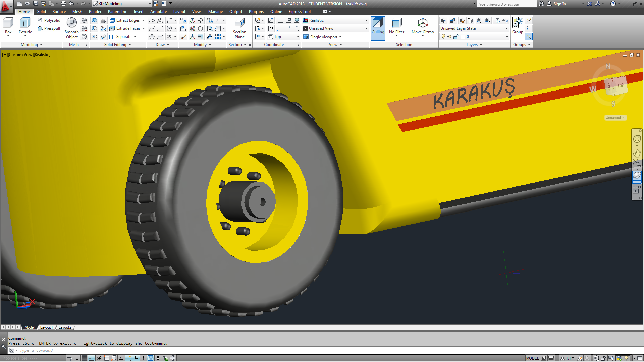Click the No Filter selection button
This screenshot has height=362, width=644.
tap(396, 27)
